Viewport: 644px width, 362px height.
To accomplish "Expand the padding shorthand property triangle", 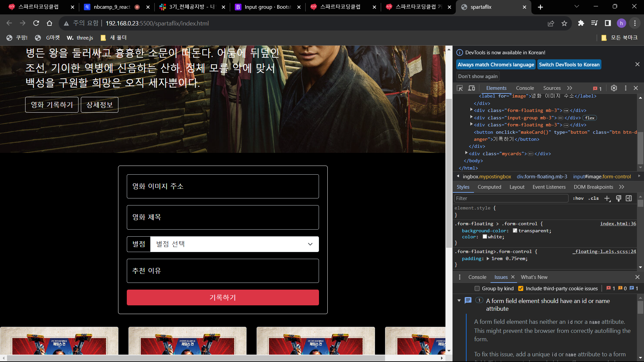I will click(488, 259).
